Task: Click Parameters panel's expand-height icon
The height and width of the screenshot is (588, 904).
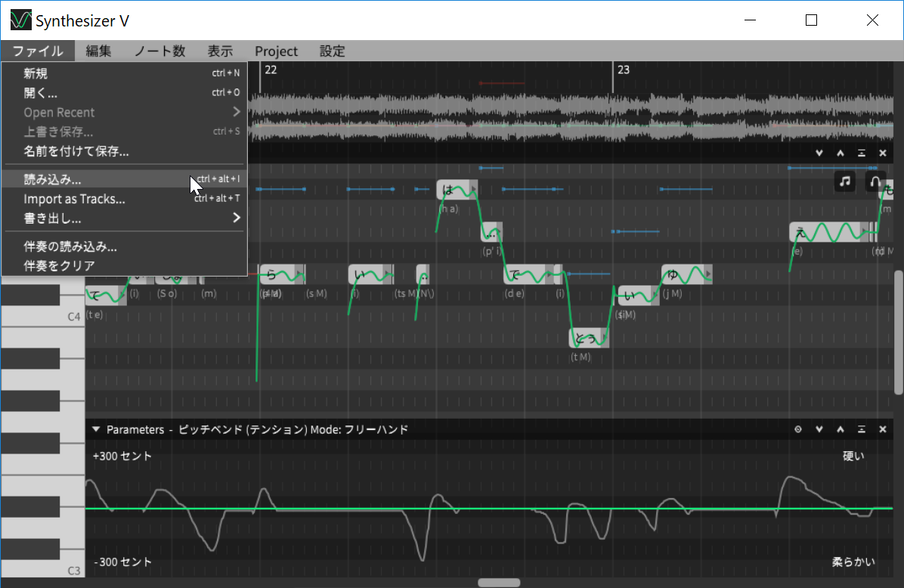Action: point(862,429)
